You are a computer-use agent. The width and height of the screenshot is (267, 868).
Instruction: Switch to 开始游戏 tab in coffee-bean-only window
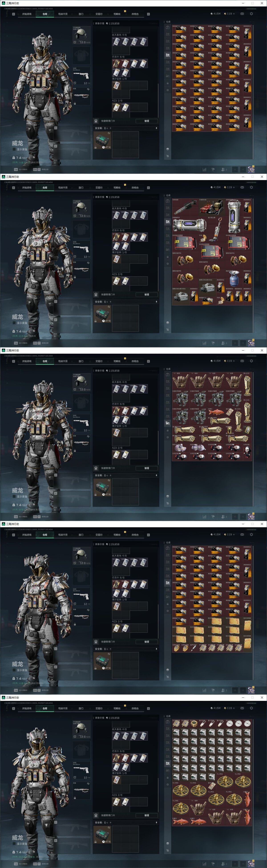[27, 14]
